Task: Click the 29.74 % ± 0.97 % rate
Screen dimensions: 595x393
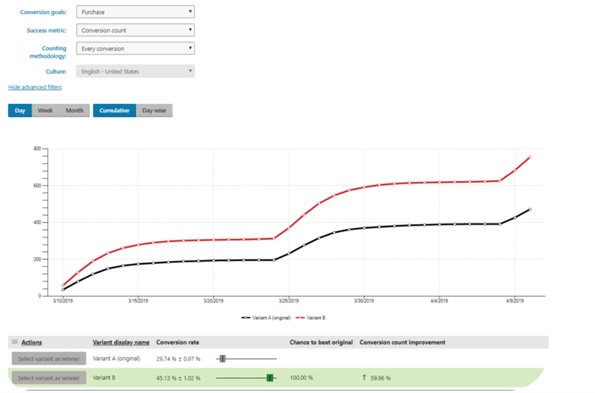Action: [178, 359]
